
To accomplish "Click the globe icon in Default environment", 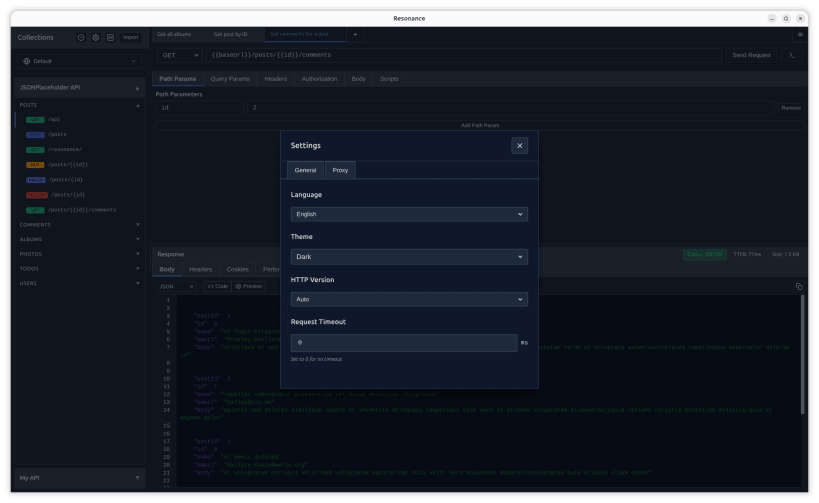I will 27,61.
